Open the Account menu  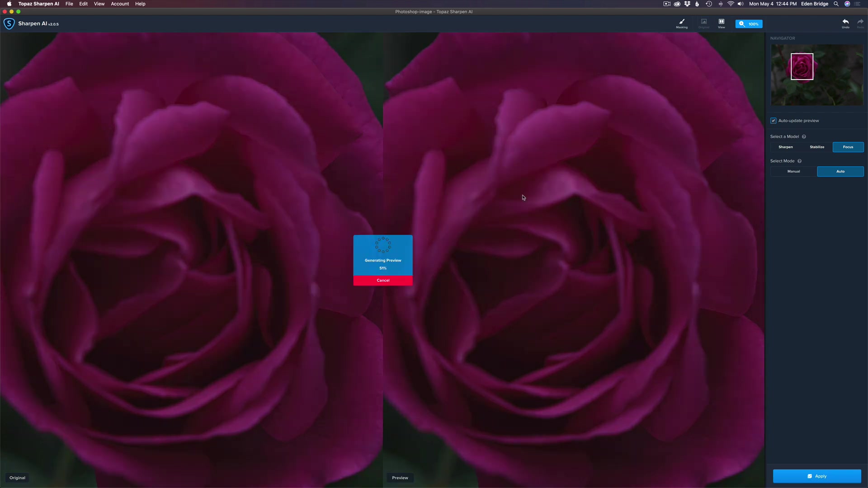(120, 4)
